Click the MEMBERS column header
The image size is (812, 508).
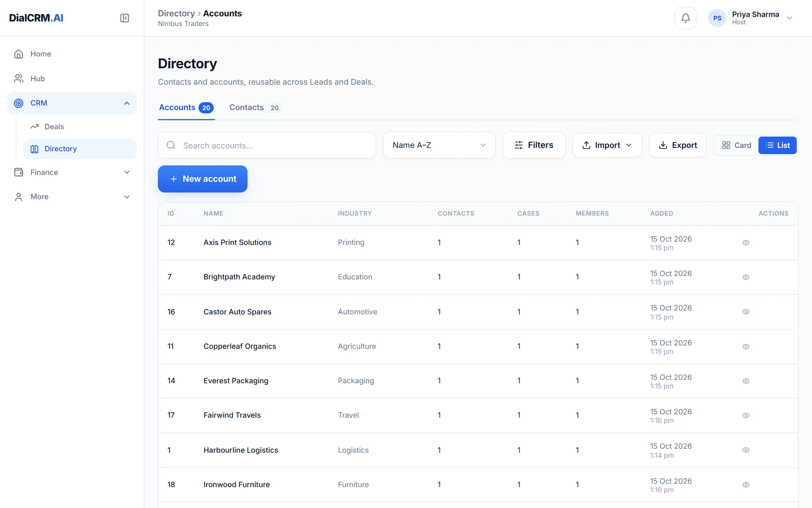(x=592, y=213)
